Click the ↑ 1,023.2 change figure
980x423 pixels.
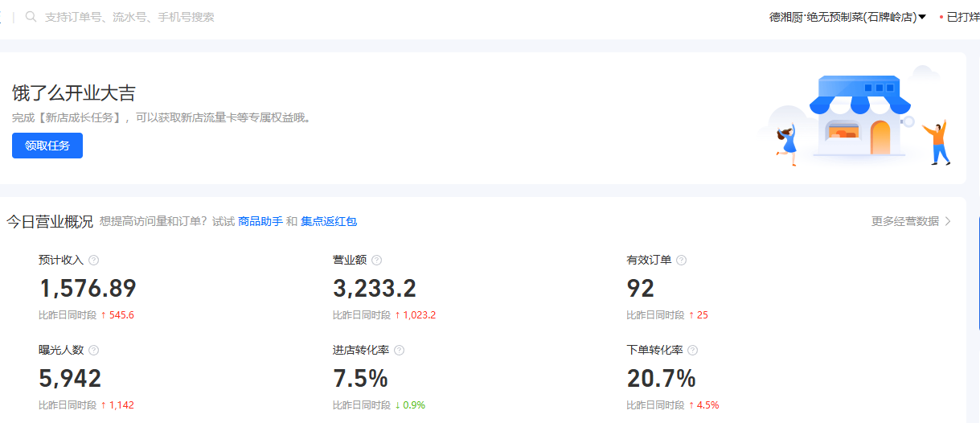tap(415, 315)
